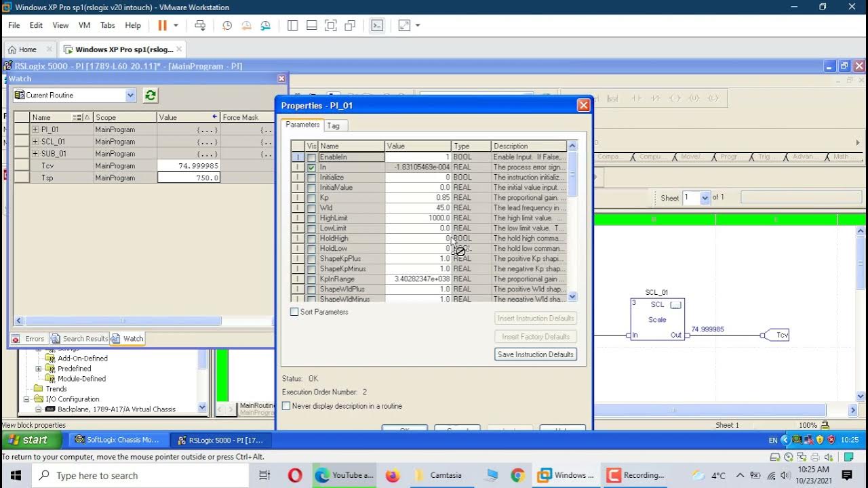Image resolution: width=868 pixels, height=488 pixels.
Task: Click take snapshot clock icon
Action: click(x=227, y=25)
